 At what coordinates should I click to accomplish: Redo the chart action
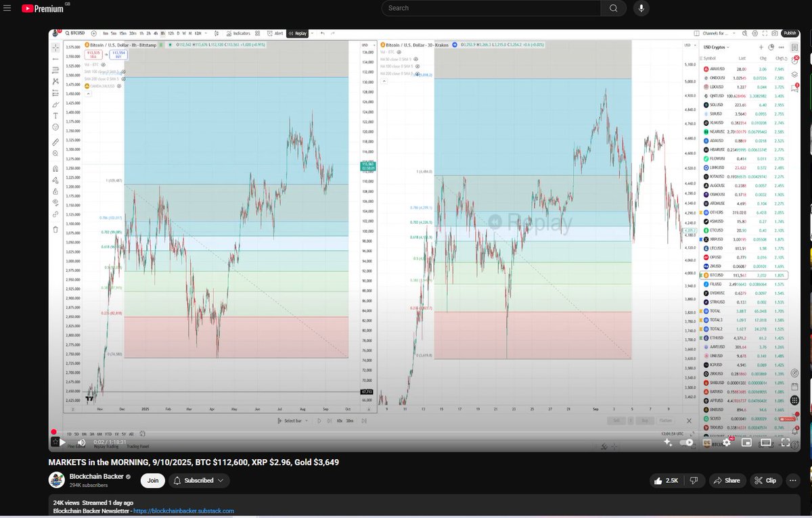pyautogui.click(x=332, y=33)
